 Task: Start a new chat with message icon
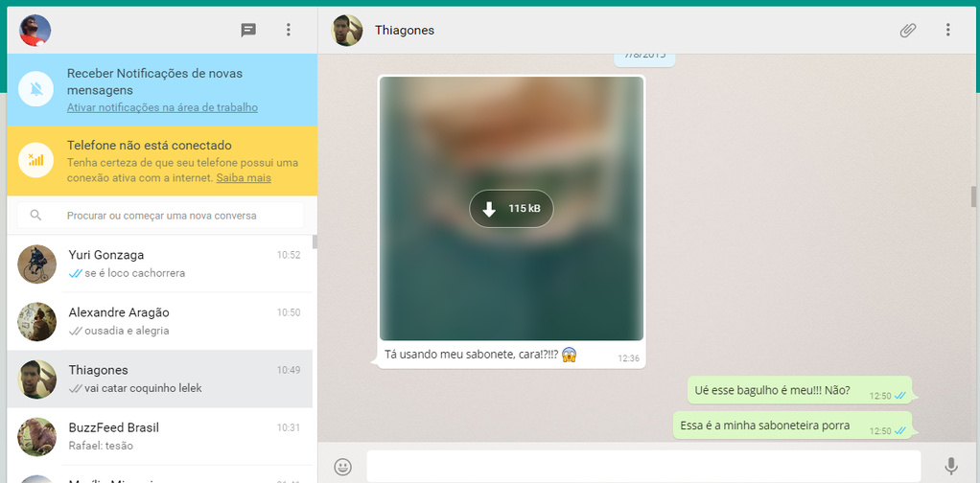(248, 30)
